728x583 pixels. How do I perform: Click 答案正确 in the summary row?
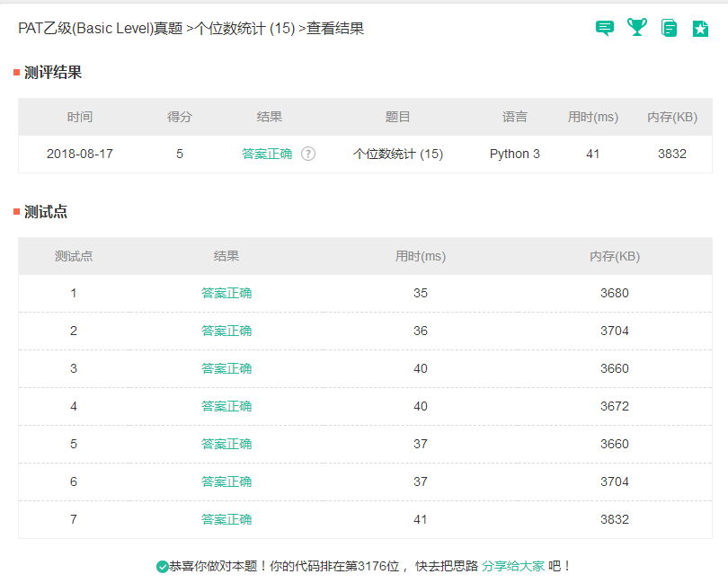click(x=267, y=154)
